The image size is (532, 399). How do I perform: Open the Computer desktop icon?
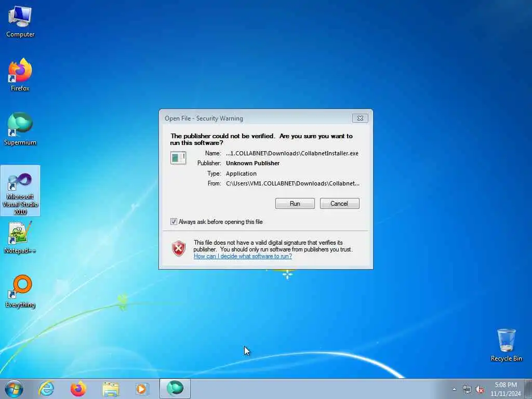click(20, 22)
